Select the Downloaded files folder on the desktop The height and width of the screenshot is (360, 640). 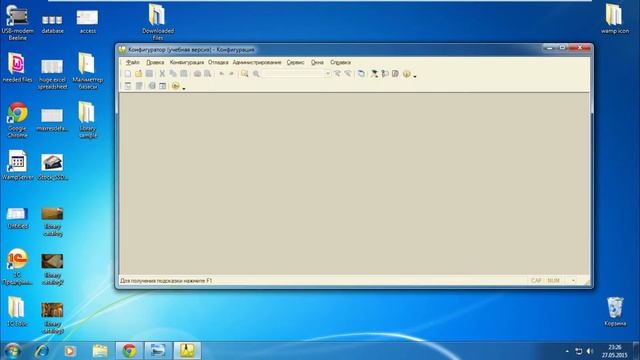[158, 22]
